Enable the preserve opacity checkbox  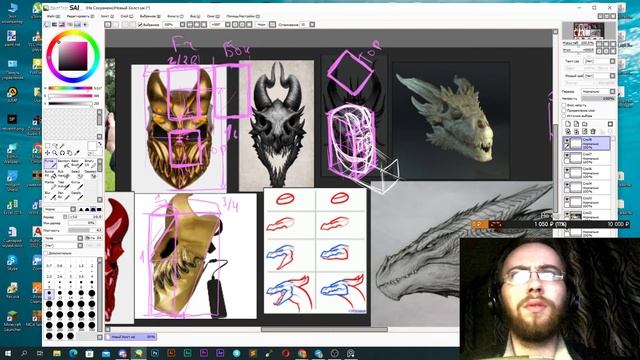(564, 105)
